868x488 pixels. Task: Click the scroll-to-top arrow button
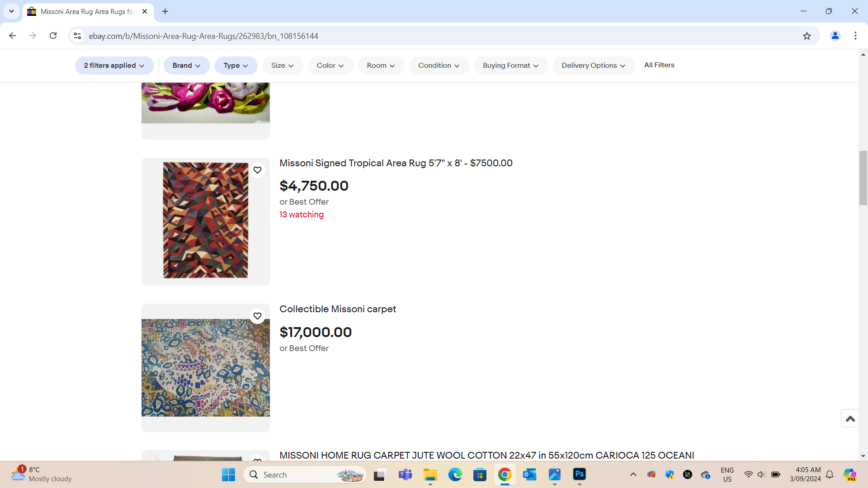click(x=850, y=418)
